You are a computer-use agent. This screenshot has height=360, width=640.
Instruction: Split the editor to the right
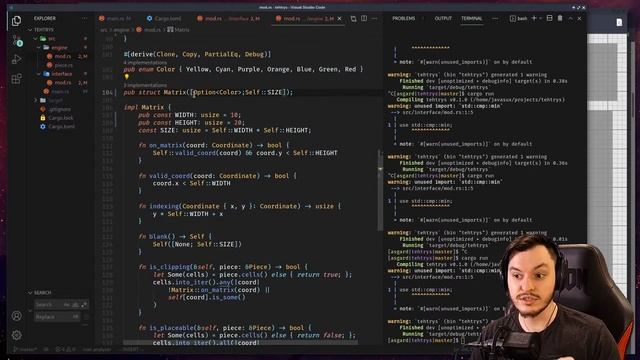[364, 18]
